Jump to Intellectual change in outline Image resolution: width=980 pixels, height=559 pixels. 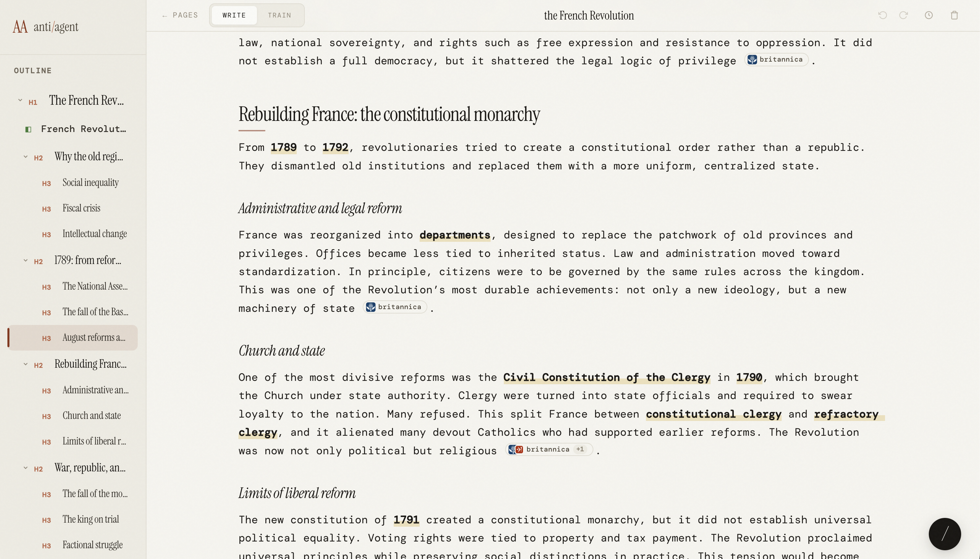tap(94, 234)
